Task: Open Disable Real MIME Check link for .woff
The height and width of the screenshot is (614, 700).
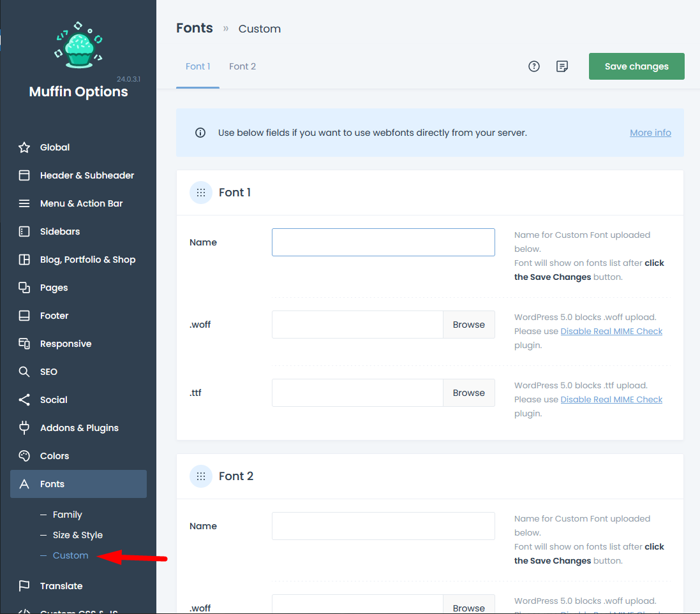Action: click(611, 331)
